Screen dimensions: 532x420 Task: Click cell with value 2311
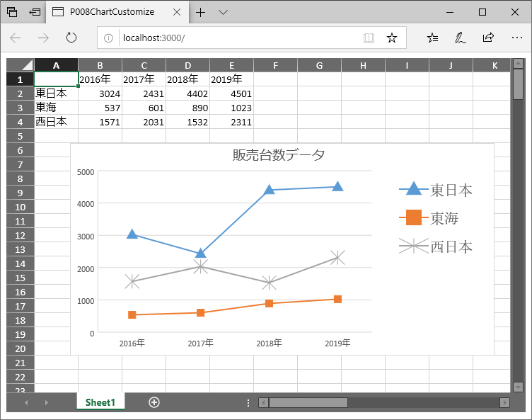[x=232, y=122]
